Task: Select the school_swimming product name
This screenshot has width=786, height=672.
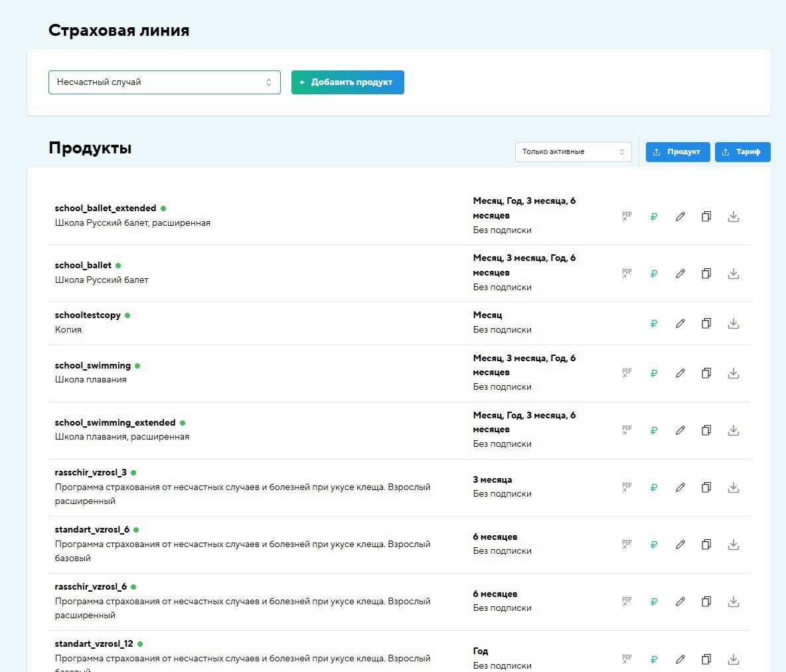Action: click(93, 365)
